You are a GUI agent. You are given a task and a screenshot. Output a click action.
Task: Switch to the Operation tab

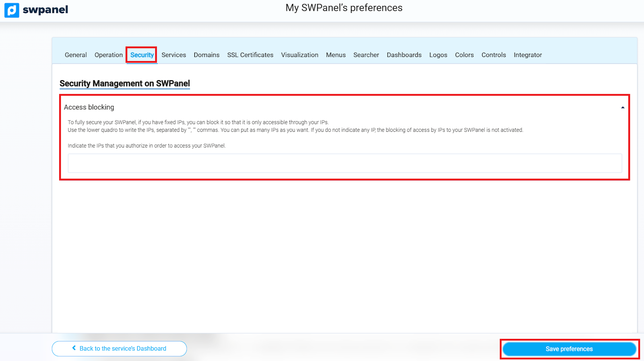coord(108,55)
